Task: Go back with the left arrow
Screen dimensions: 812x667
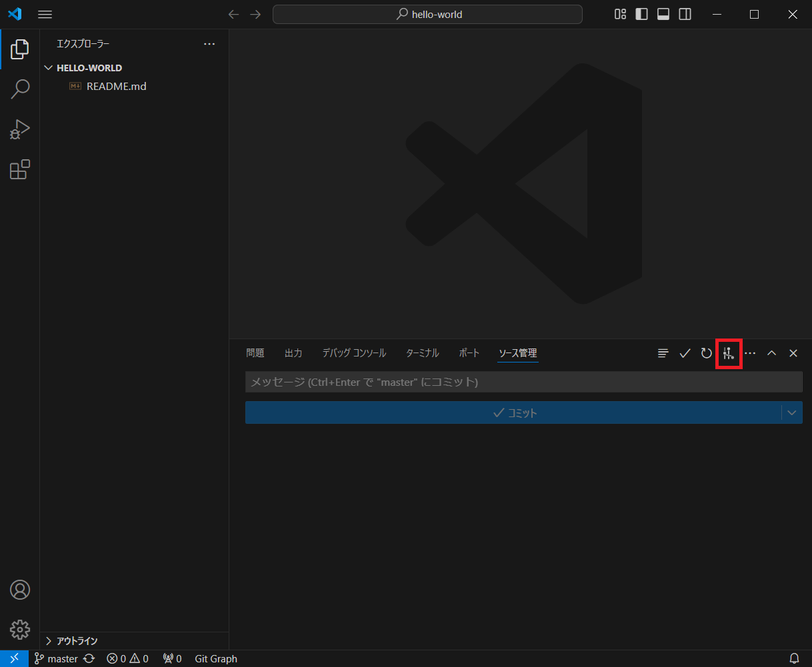Action: click(x=233, y=15)
